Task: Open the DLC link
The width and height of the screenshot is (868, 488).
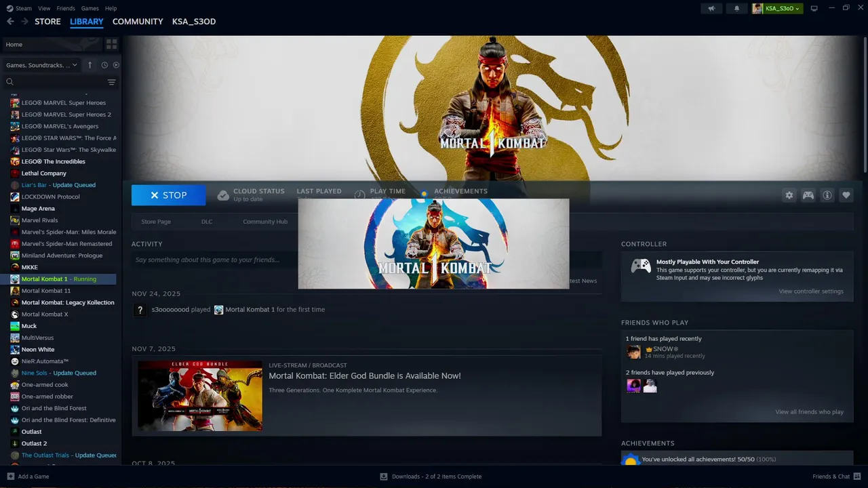Action: [207, 222]
